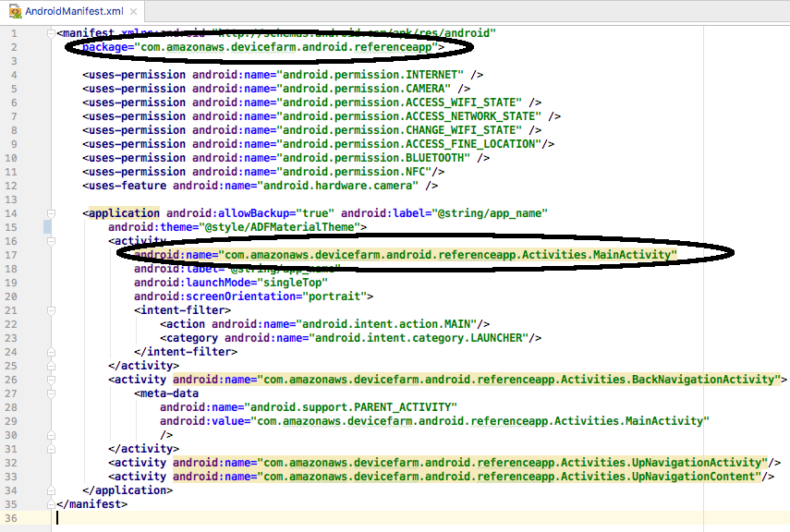Click the android.intent.category.LAUNCHER value
This screenshot has height=532, width=790.
(419, 338)
